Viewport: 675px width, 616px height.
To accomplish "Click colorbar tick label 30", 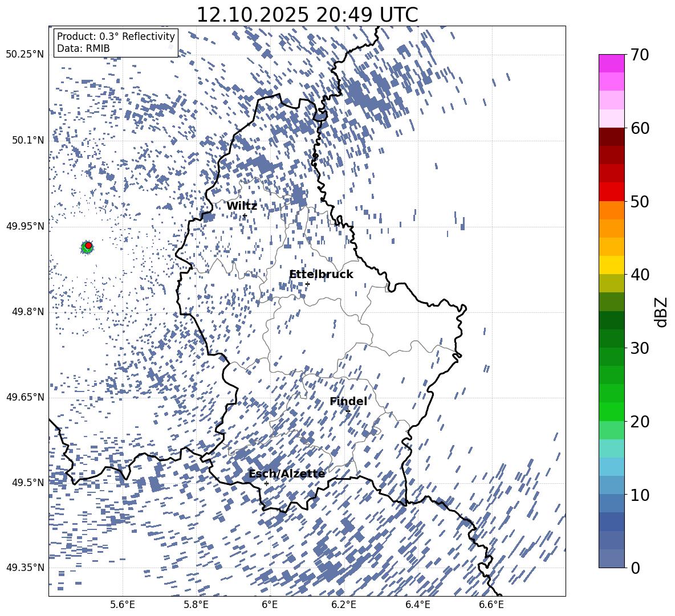I will tap(640, 348).
